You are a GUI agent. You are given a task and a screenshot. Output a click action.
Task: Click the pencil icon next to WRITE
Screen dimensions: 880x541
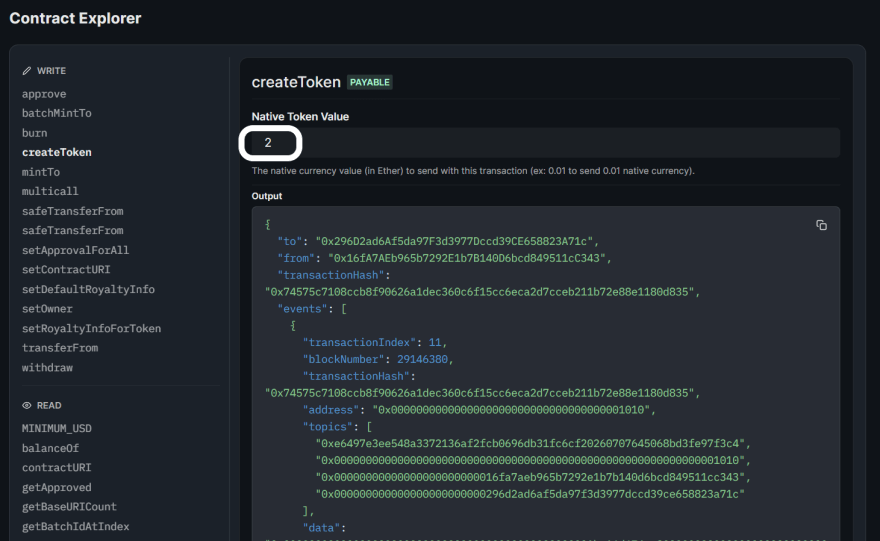[26, 71]
